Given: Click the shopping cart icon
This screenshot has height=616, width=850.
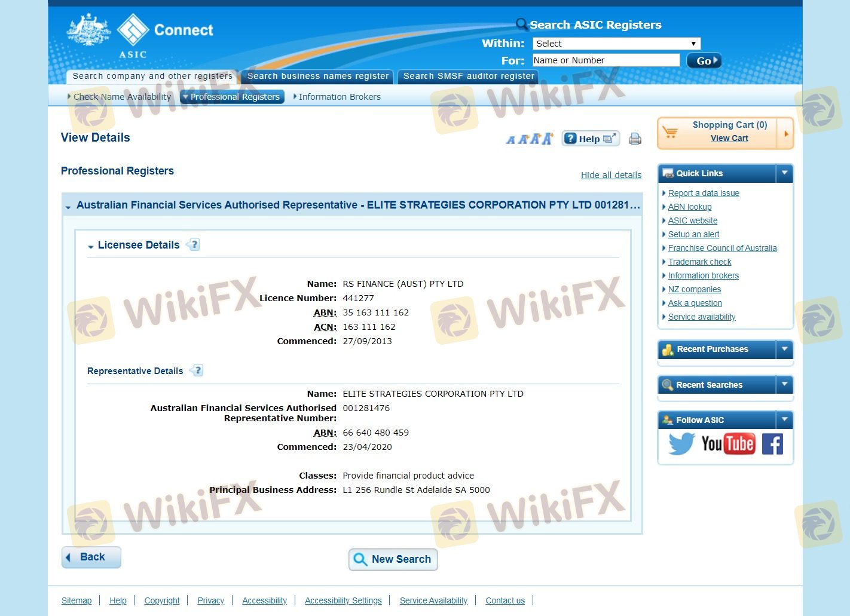Looking at the screenshot, I should point(671,132).
